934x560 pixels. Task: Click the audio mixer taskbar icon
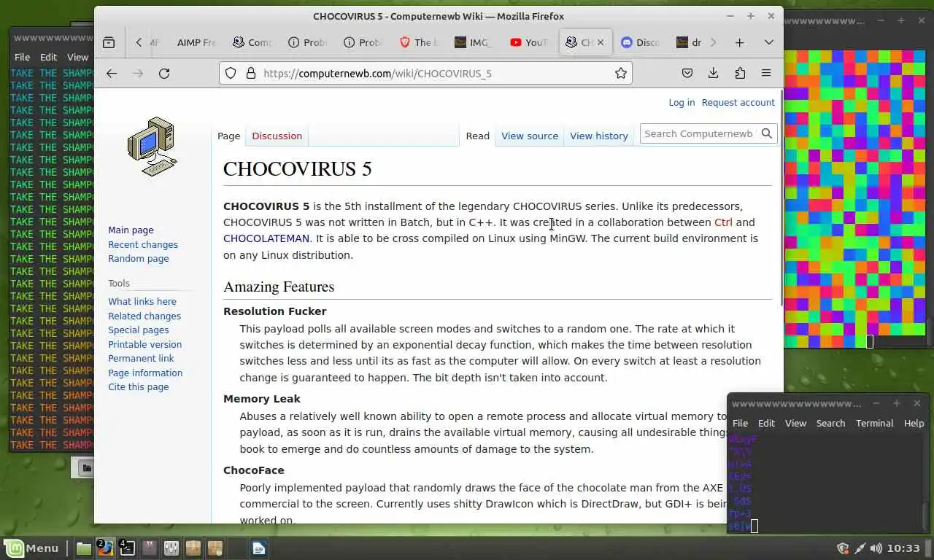click(171, 548)
